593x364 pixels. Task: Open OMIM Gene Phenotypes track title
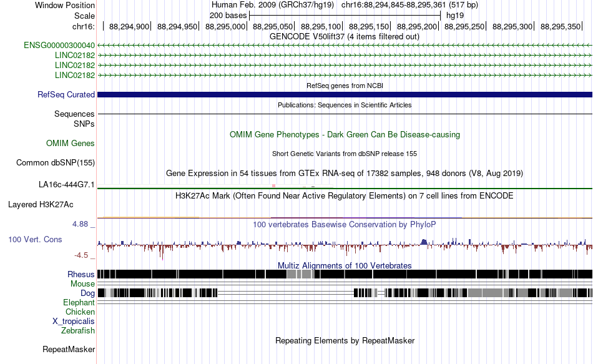coord(345,135)
